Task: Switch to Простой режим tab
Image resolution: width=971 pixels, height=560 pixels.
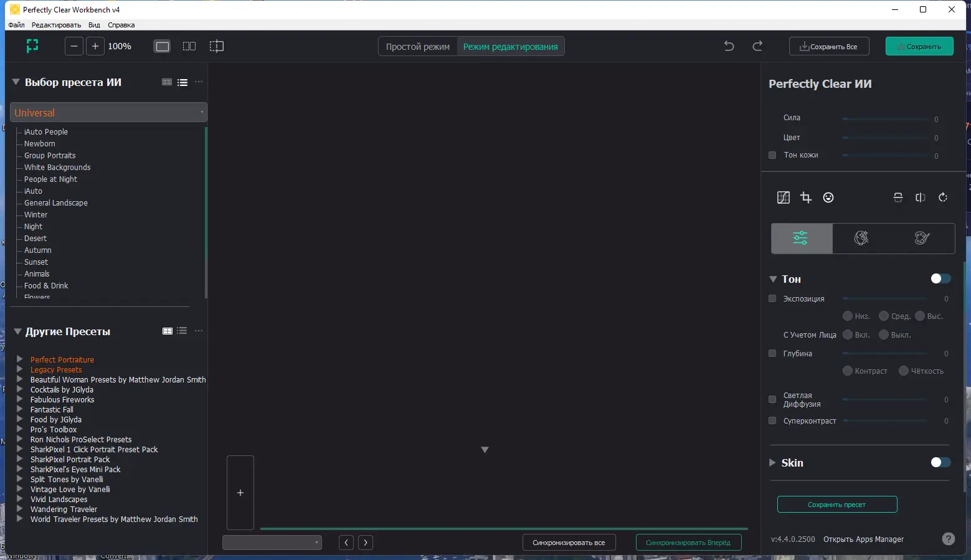Action: click(418, 47)
